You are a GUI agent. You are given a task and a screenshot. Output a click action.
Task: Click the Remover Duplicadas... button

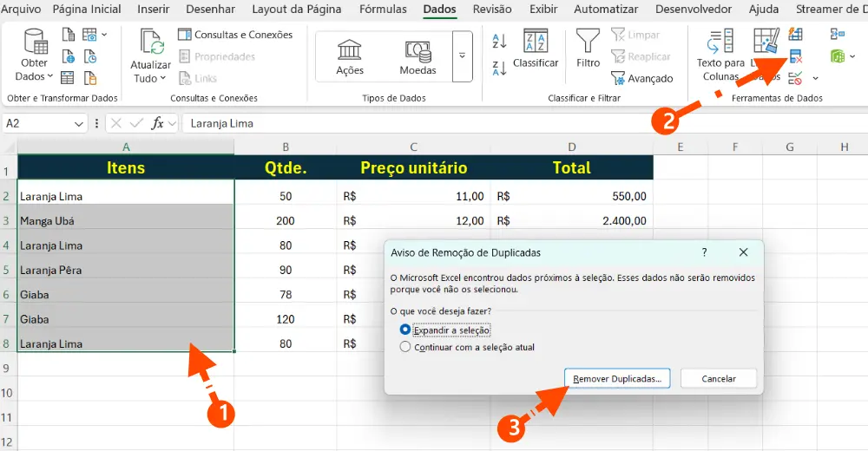tap(617, 378)
